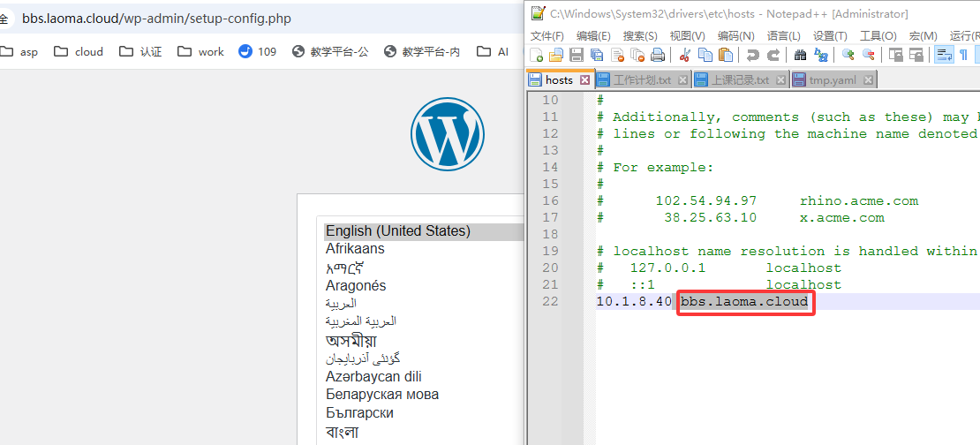
Task: Switch to the hosts tab
Action: (x=559, y=80)
